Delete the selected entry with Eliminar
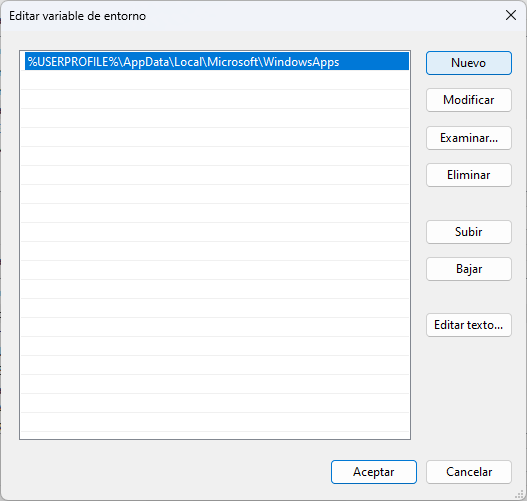This screenshot has height=501, width=527. tap(469, 175)
